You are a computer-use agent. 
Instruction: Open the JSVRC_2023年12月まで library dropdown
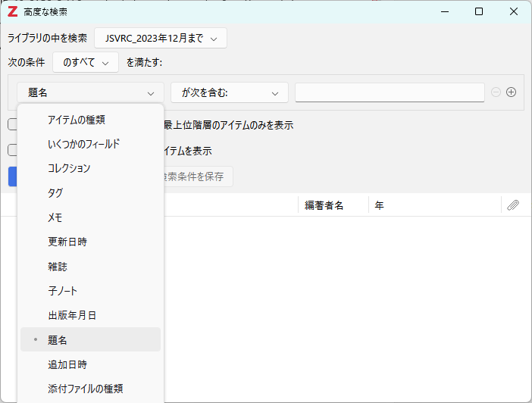coord(161,38)
